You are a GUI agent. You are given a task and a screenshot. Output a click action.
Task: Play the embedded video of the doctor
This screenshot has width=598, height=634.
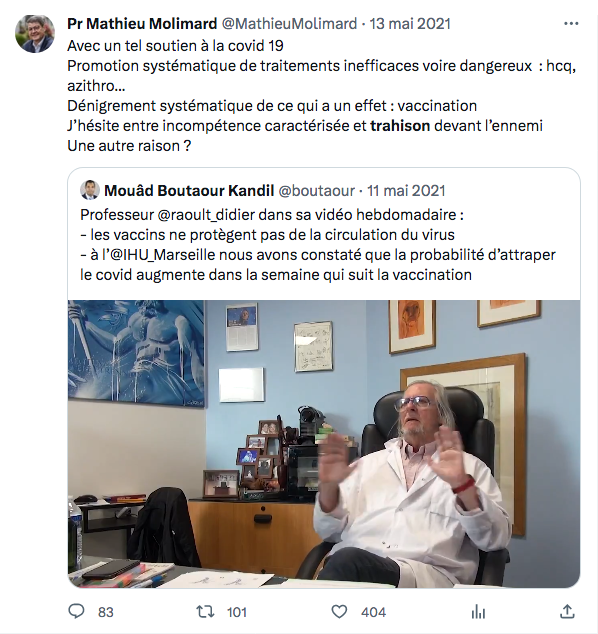coord(324,444)
